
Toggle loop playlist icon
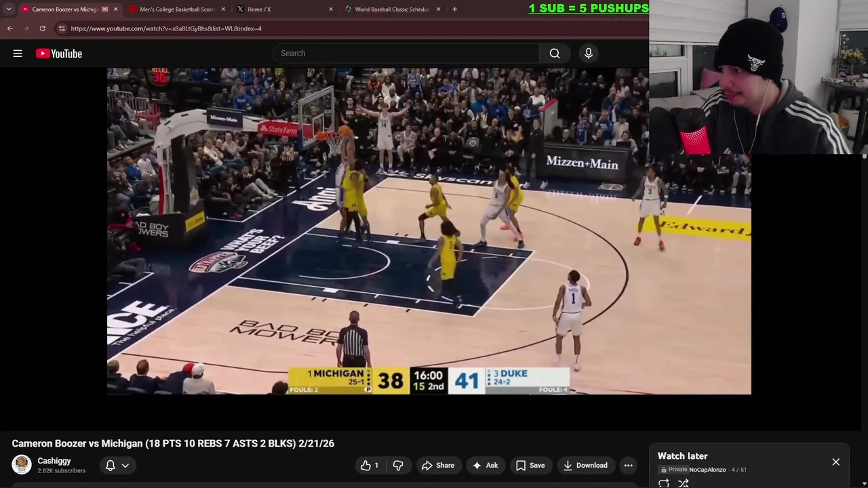(x=663, y=483)
